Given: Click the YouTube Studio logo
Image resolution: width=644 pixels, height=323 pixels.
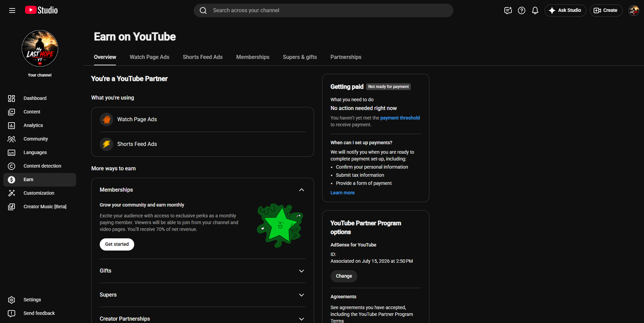Looking at the screenshot, I should click(41, 10).
